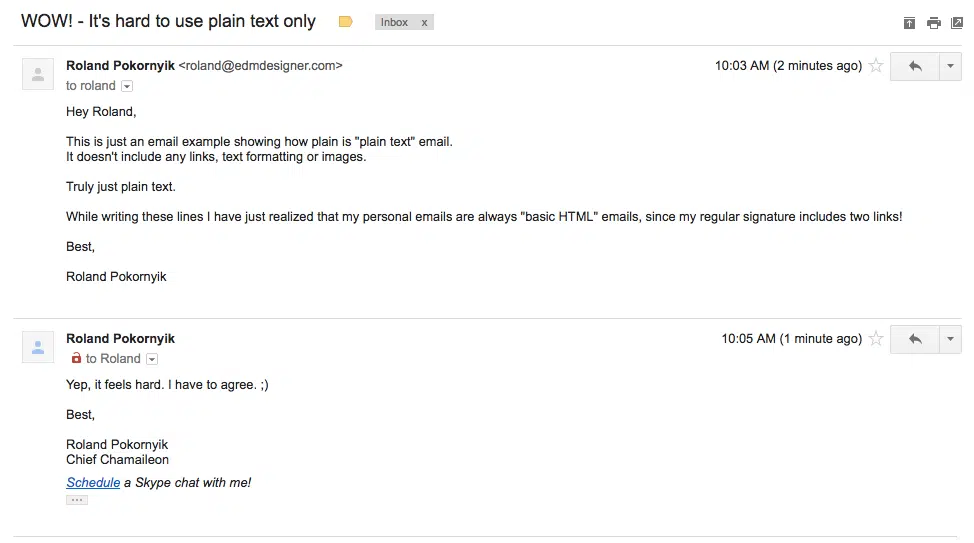
Task: Remove the Inbox label via its x
Action: 424,22
